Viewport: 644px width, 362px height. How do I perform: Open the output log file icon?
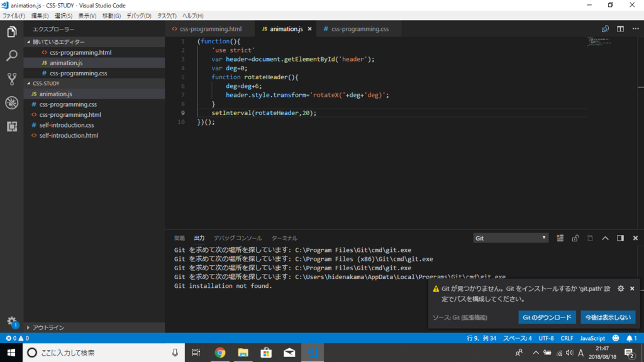[x=590, y=238]
